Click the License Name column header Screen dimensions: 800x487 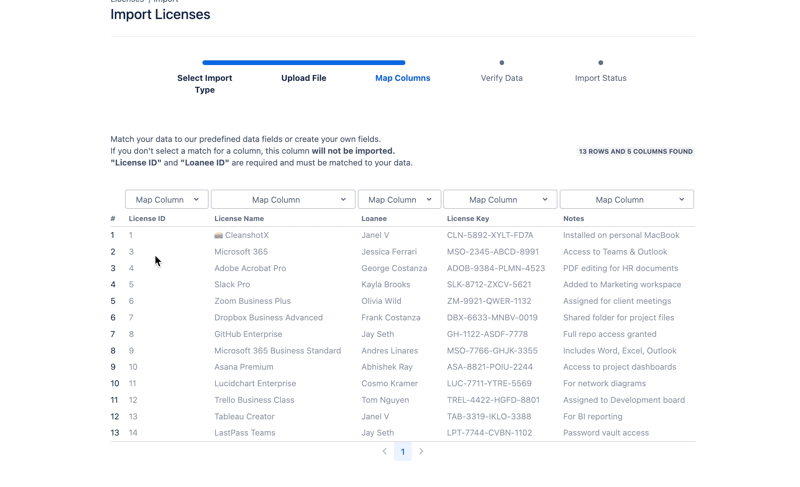click(x=239, y=218)
